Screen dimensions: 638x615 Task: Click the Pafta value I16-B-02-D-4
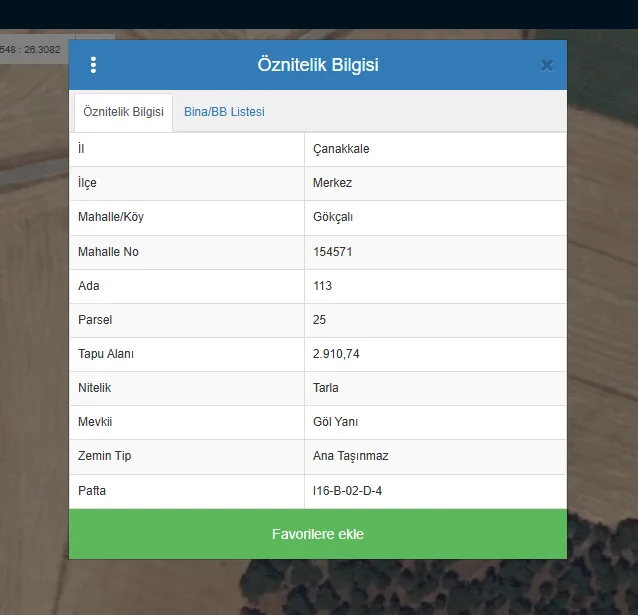tap(348, 491)
